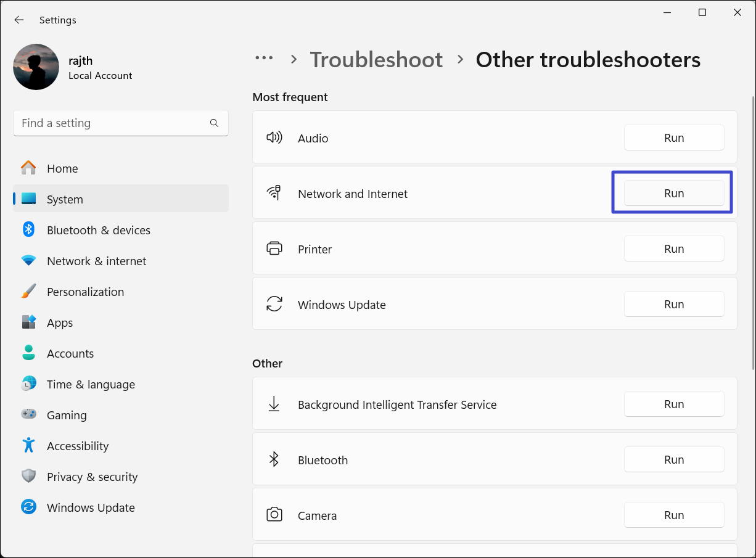
Task: Click the Bluetooth & devices sidebar icon
Action: pos(28,230)
